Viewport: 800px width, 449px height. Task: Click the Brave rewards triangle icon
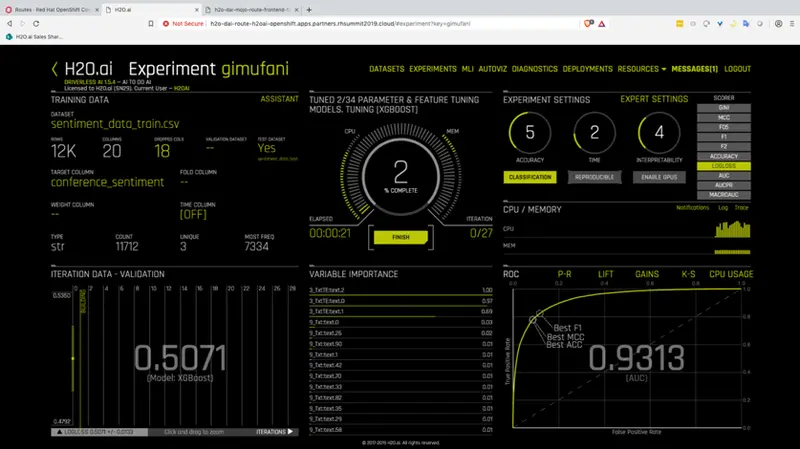(602, 23)
